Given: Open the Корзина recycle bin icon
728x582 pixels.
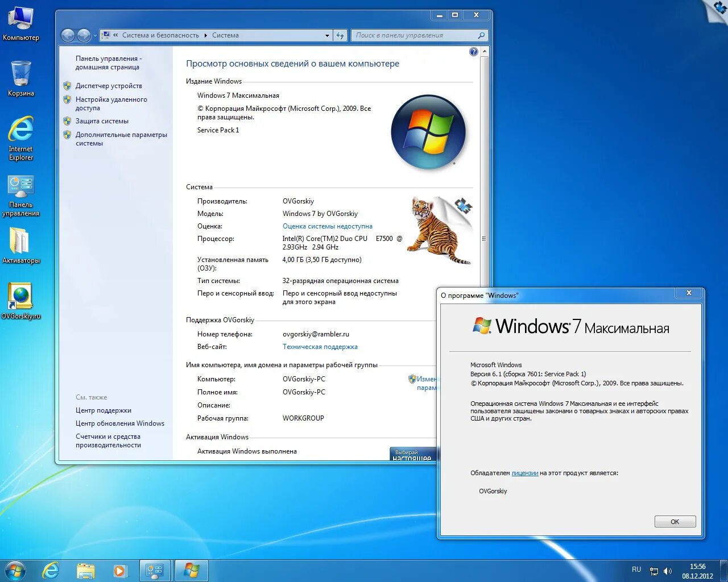Looking at the screenshot, I should click(x=21, y=78).
